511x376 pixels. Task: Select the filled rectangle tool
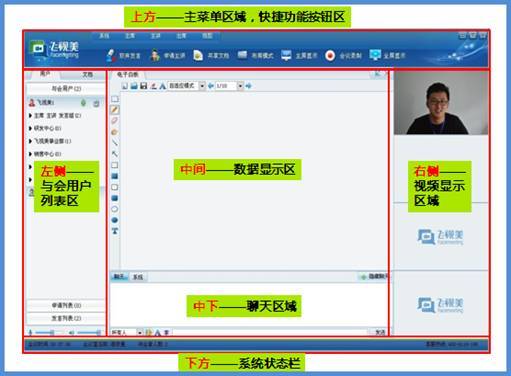(x=115, y=176)
